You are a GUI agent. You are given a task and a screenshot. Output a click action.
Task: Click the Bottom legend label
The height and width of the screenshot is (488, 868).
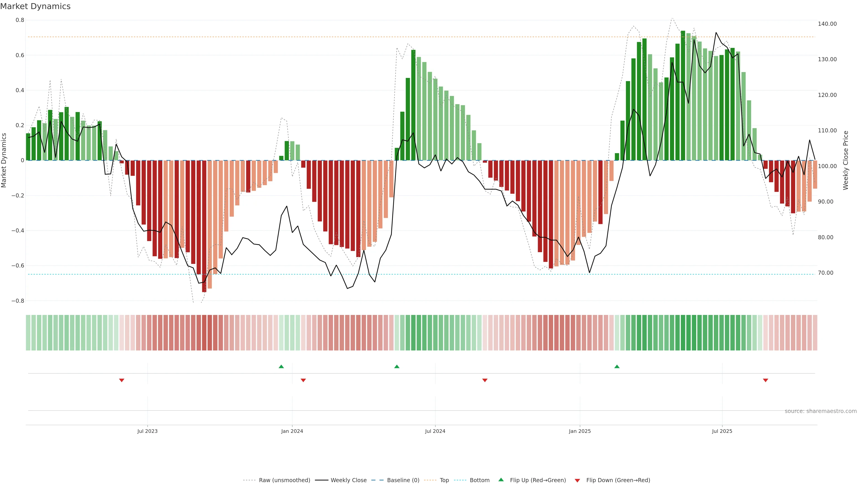479,480
